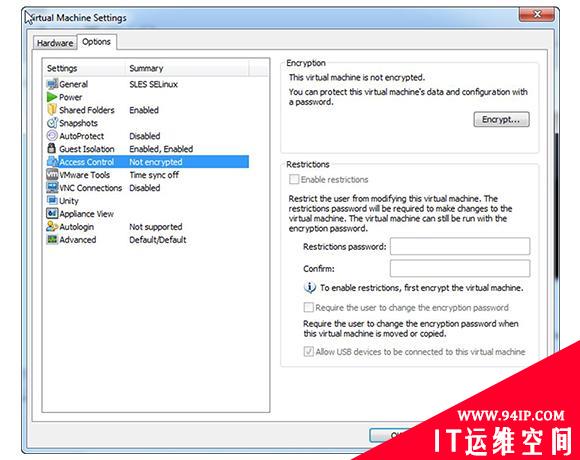Select the Autologin row label
The height and width of the screenshot is (460, 580).
77,227
